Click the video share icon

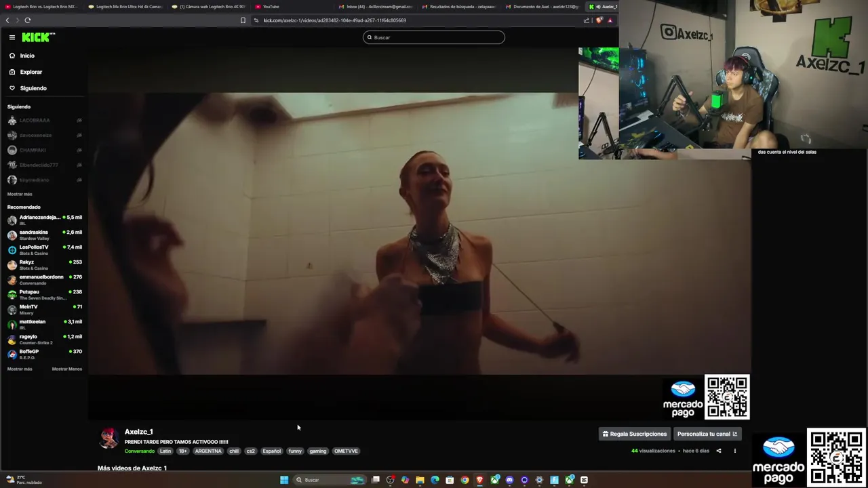(719, 451)
